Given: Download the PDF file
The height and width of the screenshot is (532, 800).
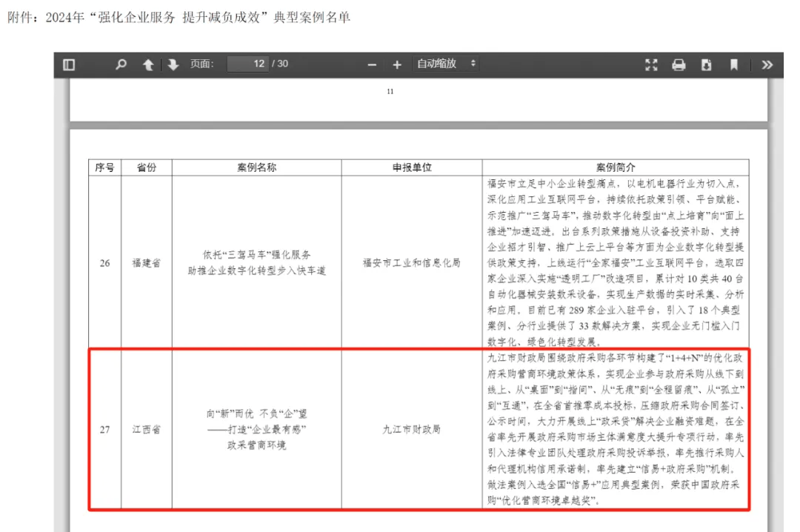Looking at the screenshot, I should (x=707, y=65).
